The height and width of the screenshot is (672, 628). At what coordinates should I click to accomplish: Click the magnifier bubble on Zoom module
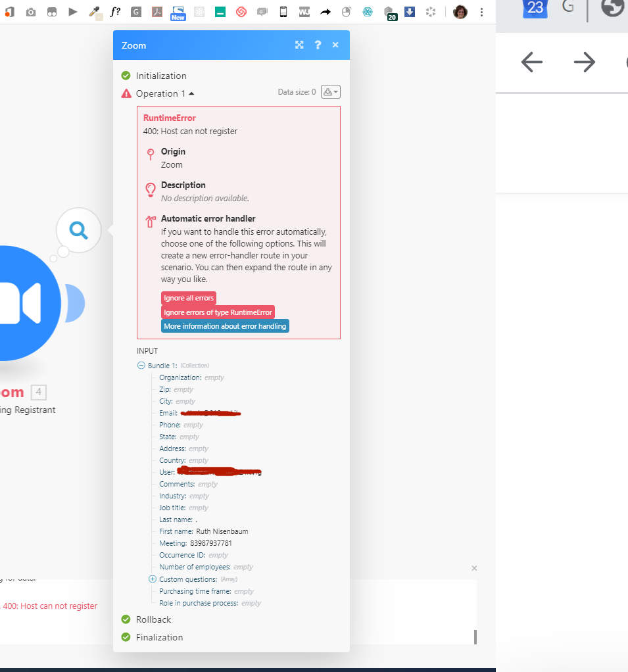coord(78,230)
